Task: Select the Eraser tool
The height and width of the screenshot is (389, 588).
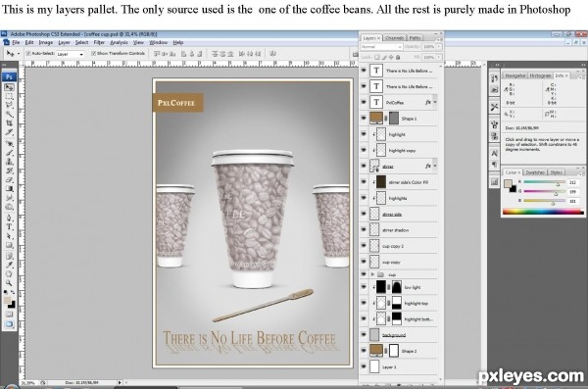Action: coord(10,179)
